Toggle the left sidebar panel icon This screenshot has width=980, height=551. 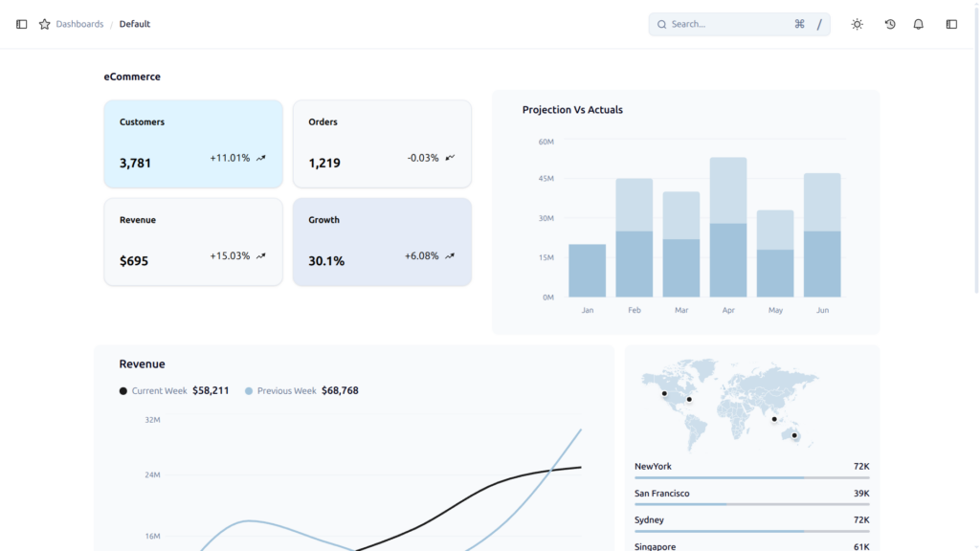click(21, 24)
